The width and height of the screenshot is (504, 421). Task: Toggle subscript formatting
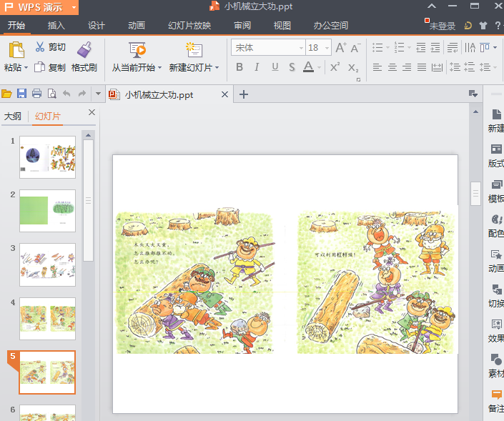pos(353,67)
